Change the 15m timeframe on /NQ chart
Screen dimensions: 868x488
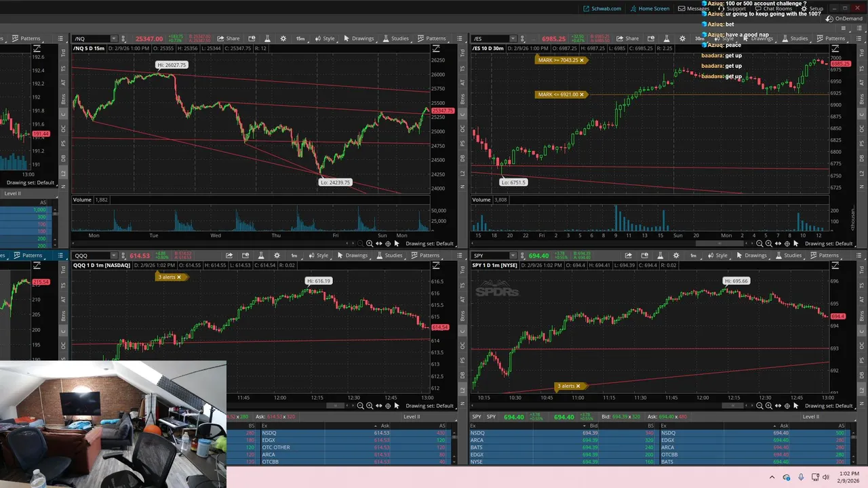(300, 39)
